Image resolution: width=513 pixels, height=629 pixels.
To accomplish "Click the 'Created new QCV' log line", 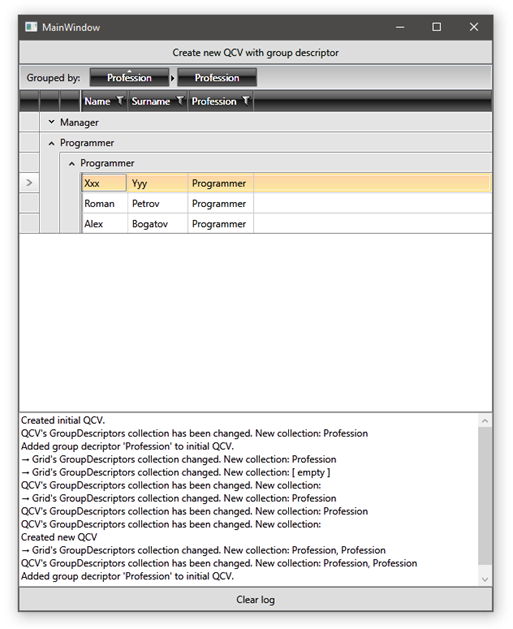I will pos(59,537).
